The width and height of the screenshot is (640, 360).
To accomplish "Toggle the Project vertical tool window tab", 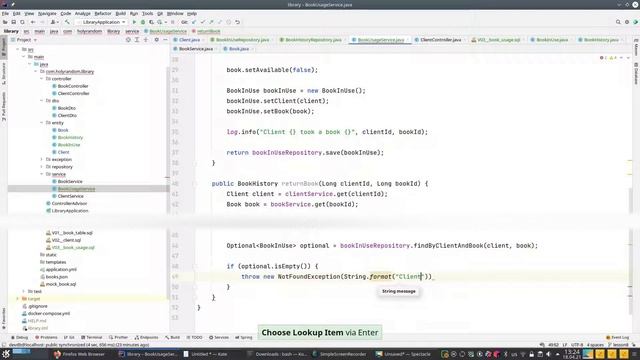I will (4, 47).
